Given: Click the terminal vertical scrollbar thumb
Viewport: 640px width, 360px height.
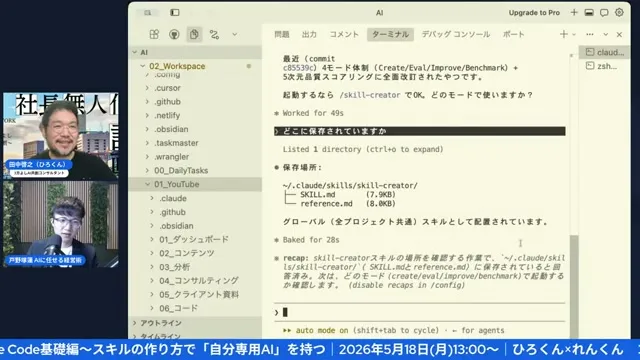Looking at the screenshot, I should [574, 286].
